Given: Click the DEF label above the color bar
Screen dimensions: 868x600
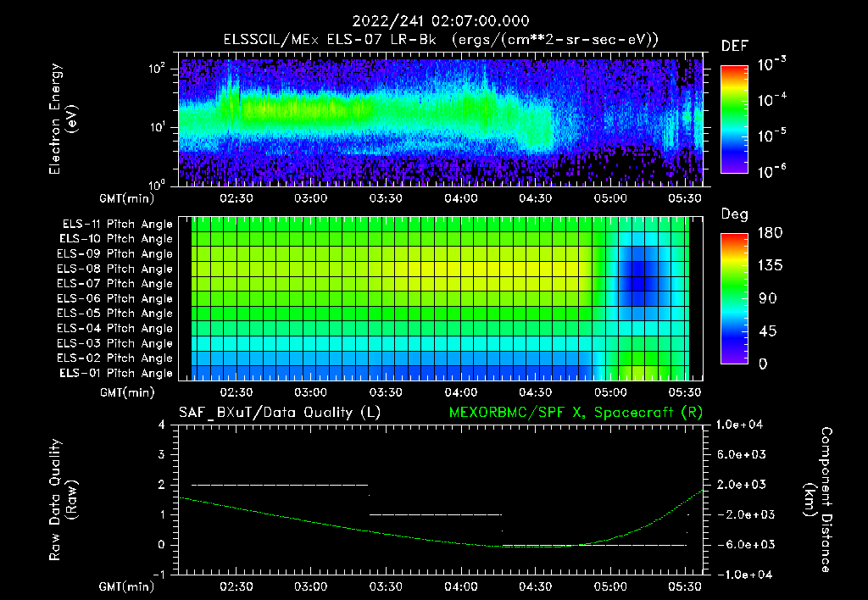Looking at the screenshot, I should point(735,46).
